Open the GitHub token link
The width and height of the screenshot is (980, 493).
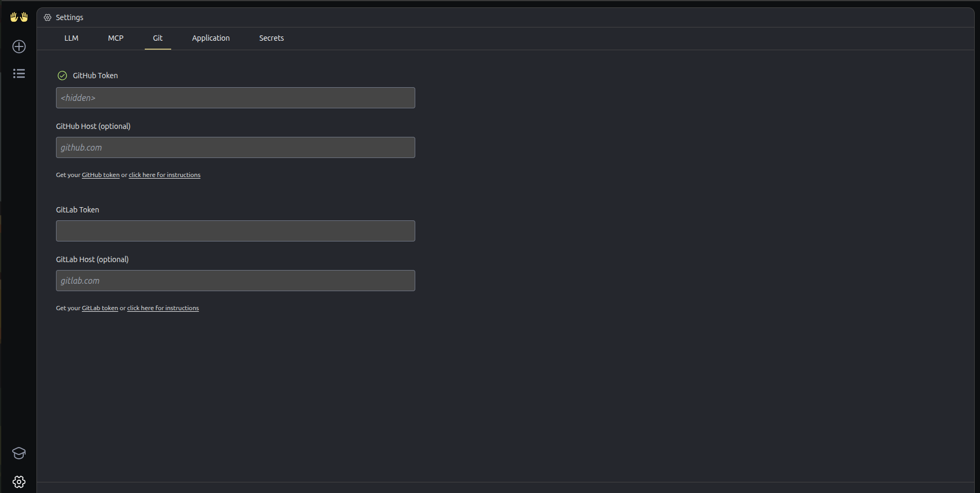pyautogui.click(x=100, y=174)
